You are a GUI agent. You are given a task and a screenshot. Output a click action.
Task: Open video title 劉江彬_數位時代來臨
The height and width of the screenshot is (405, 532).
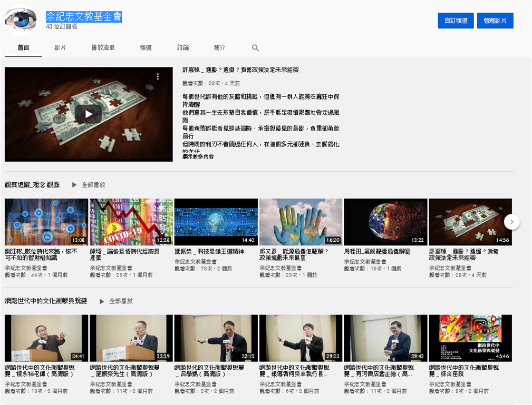point(41,254)
